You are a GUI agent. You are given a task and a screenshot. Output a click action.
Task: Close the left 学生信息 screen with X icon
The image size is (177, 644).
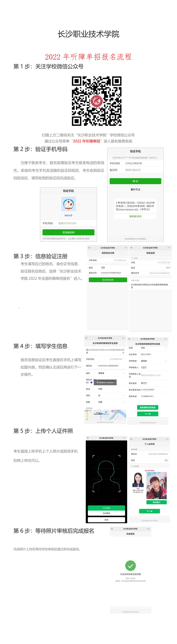coord(86,338)
